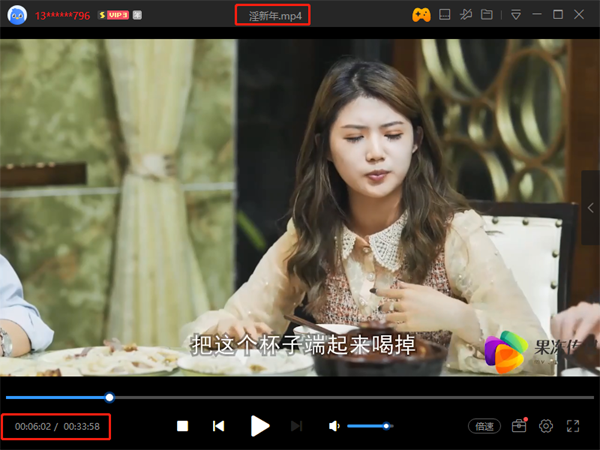Expand the main menu dropdown triangle
This screenshot has height=450, width=600.
pyautogui.click(x=515, y=15)
